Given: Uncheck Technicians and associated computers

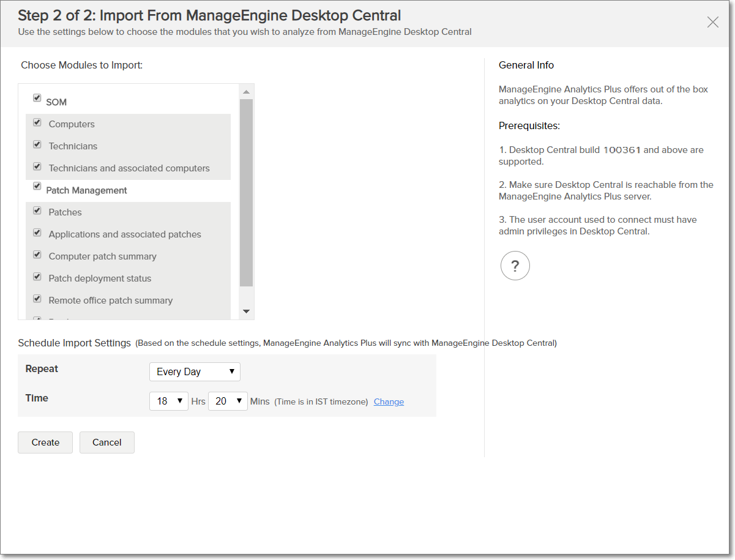Looking at the screenshot, I should (x=37, y=167).
